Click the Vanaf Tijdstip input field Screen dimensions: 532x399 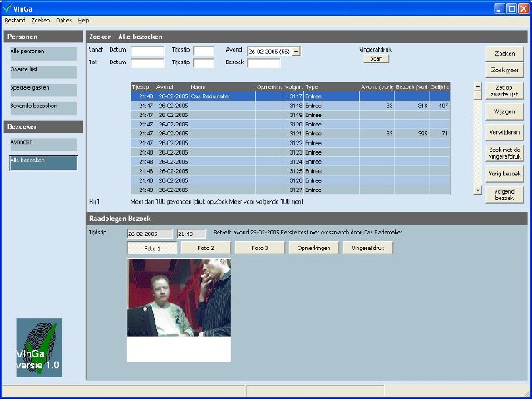(204, 51)
